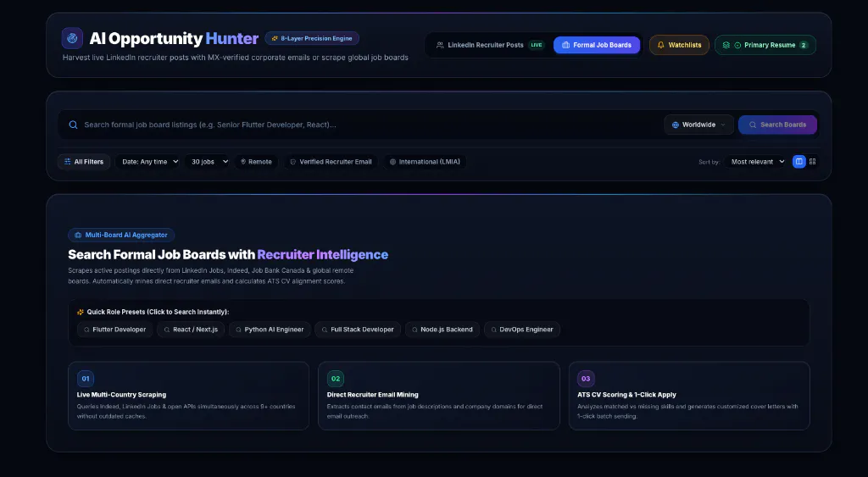Click the Search Boards button
Image resolution: width=868 pixels, height=477 pixels.
coord(777,125)
